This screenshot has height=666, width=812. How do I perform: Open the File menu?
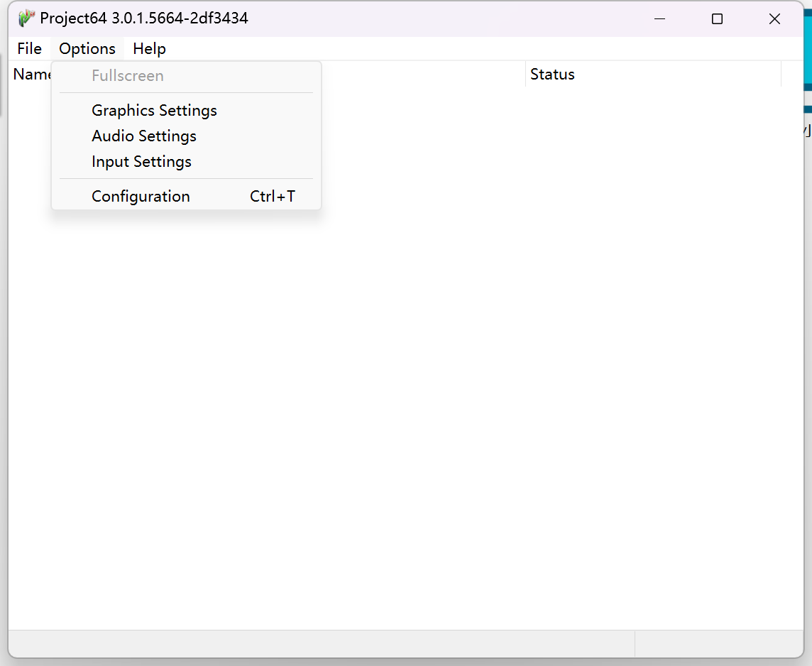[x=29, y=49]
